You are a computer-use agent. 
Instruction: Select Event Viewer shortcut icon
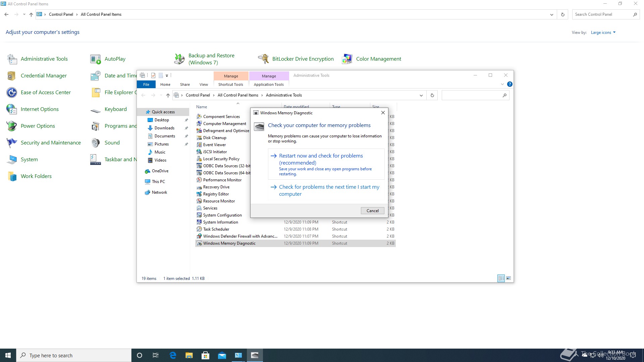(199, 145)
